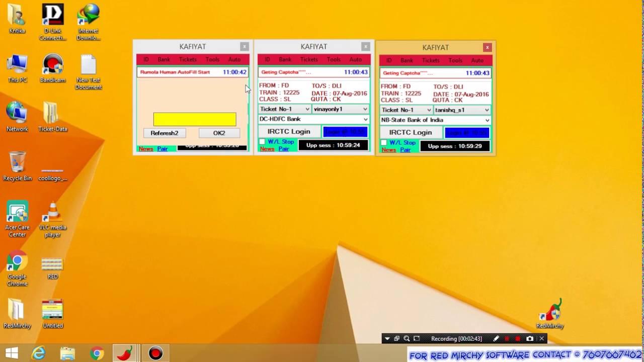Open the Bank menu in the left KAFIYAT window
Screen dimensions: 644x362
point(164,59)
